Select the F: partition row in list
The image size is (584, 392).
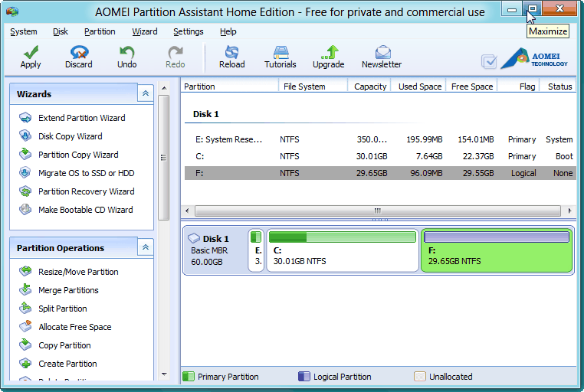(x=380, y=173)
